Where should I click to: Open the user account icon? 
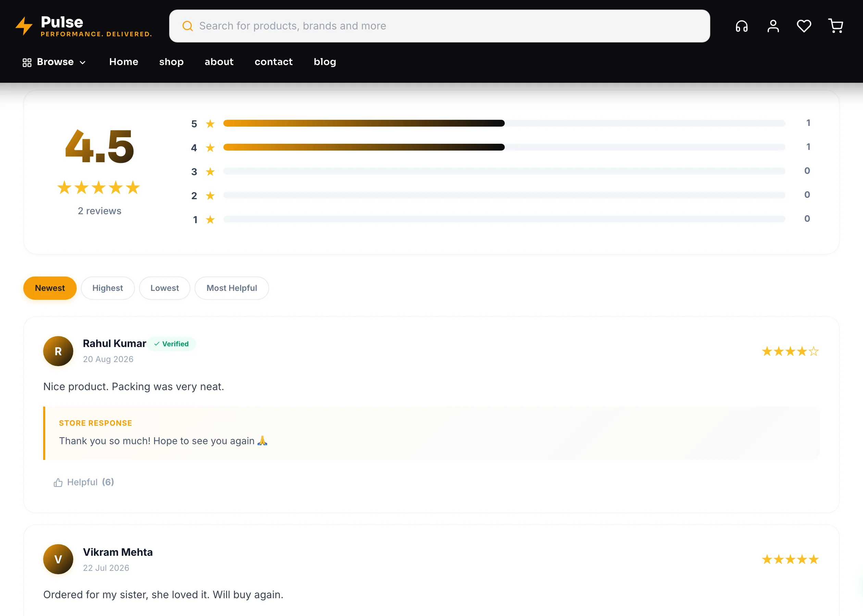click(x=773, y=26)
